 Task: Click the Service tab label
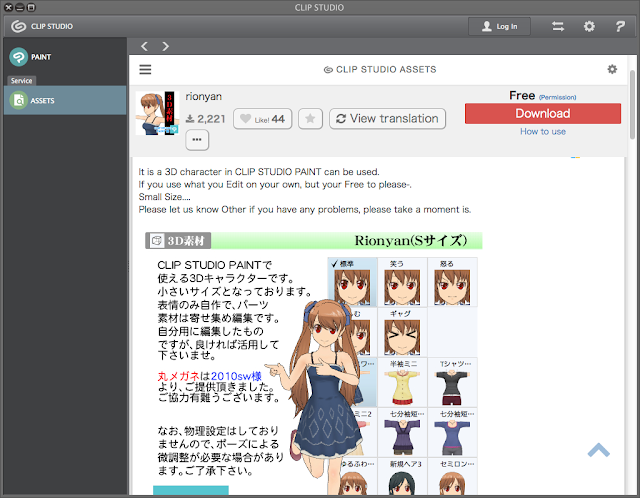22,81
